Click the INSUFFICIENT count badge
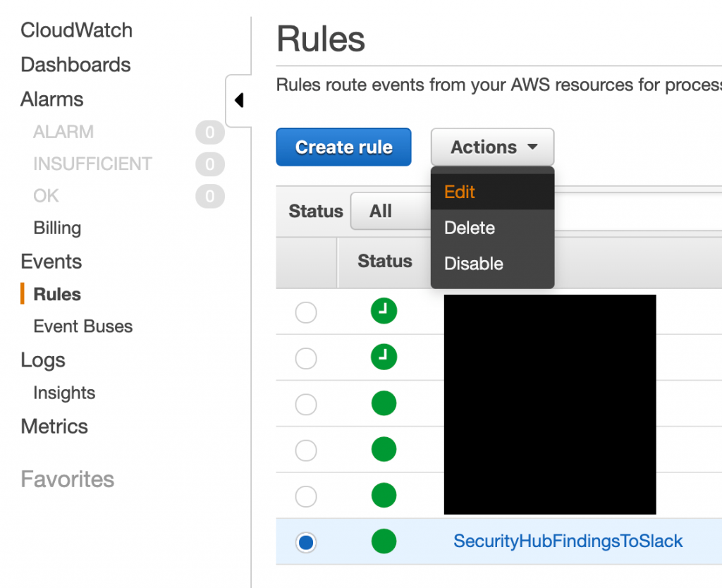Viewport: 722px width, 588px height. [210, 164]
